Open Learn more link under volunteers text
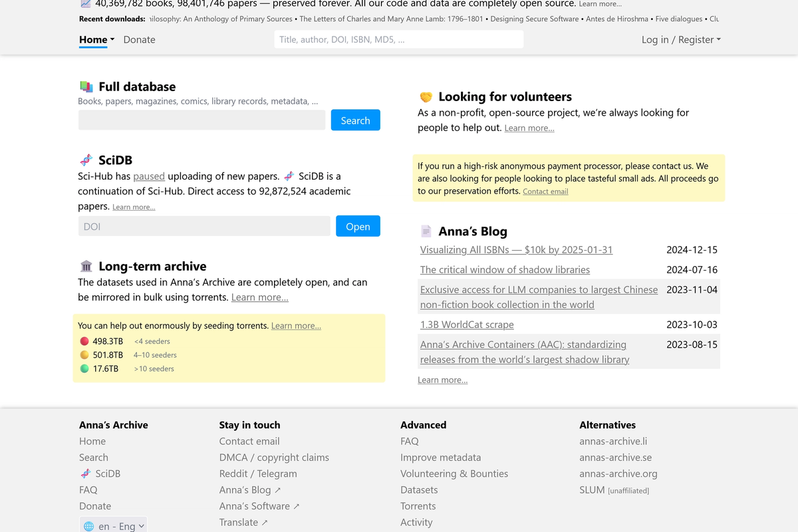 tap(529, 128)
